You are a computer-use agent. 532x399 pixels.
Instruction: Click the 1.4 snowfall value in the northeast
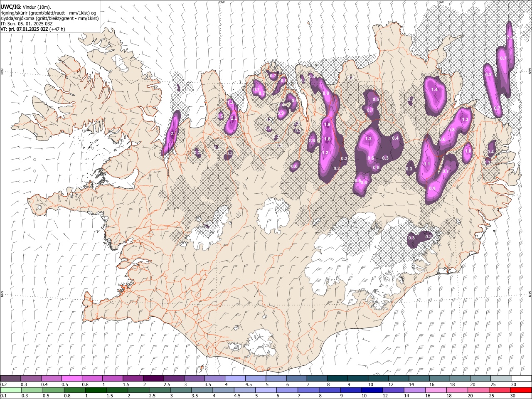(435, 90)
